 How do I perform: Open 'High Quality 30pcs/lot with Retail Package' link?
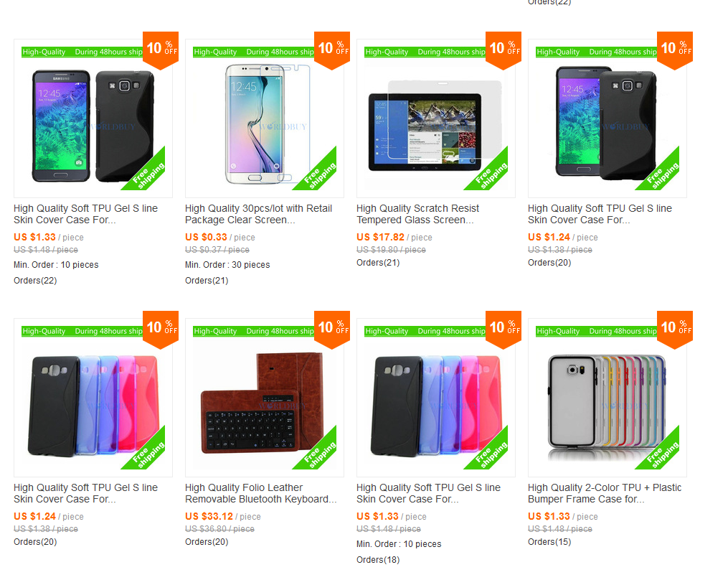[x=259, y=214]
